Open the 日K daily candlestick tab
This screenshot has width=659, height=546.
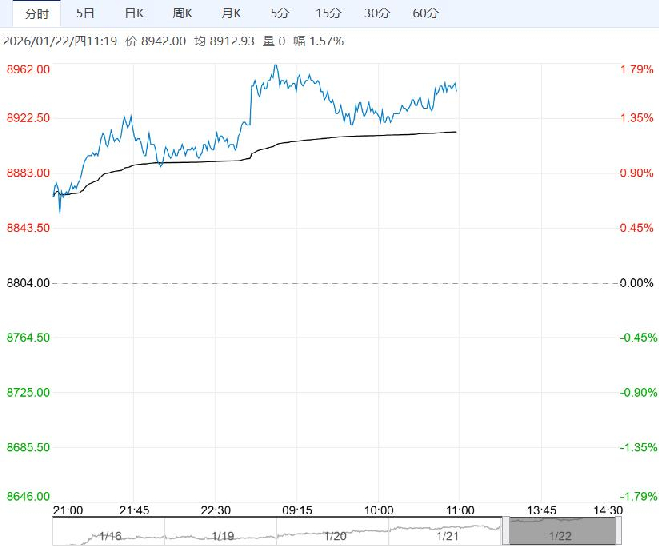[x=133, y=14]
